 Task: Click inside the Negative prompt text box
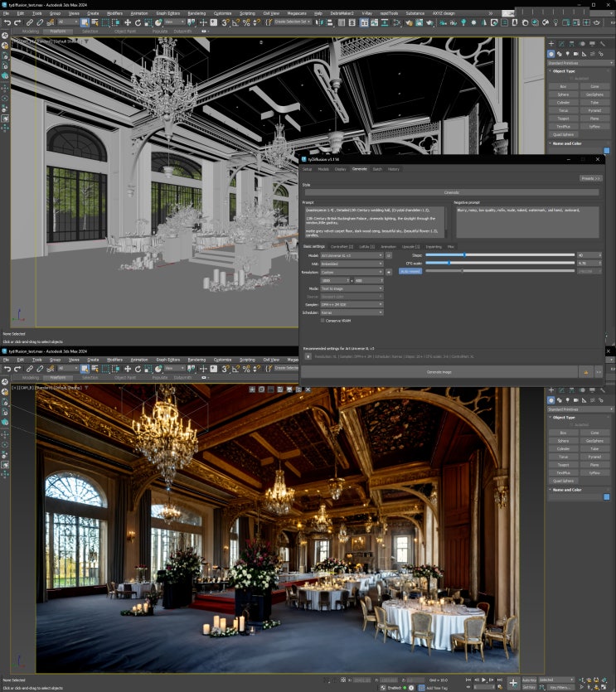[x=527, y=221]
